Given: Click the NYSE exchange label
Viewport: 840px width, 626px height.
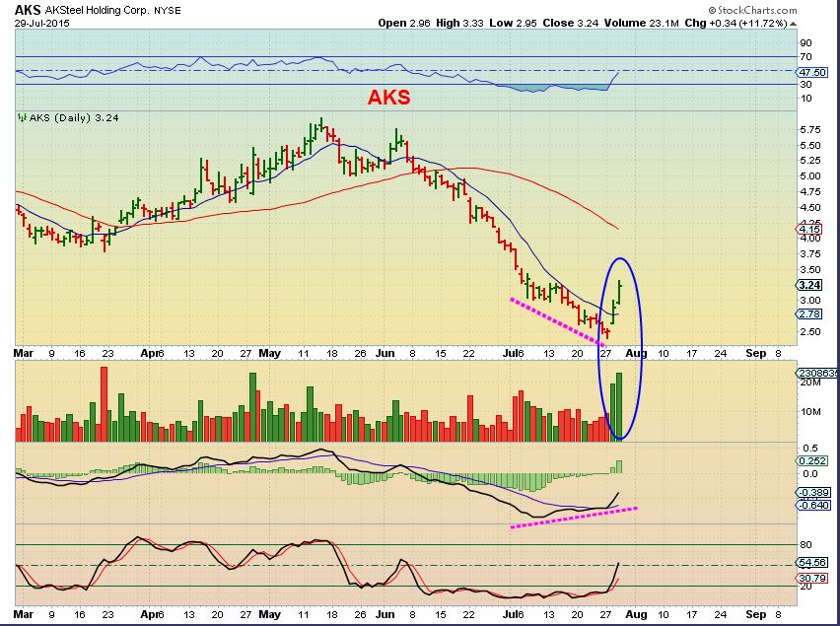Looking at the screenshot, I should coord(168,11).
